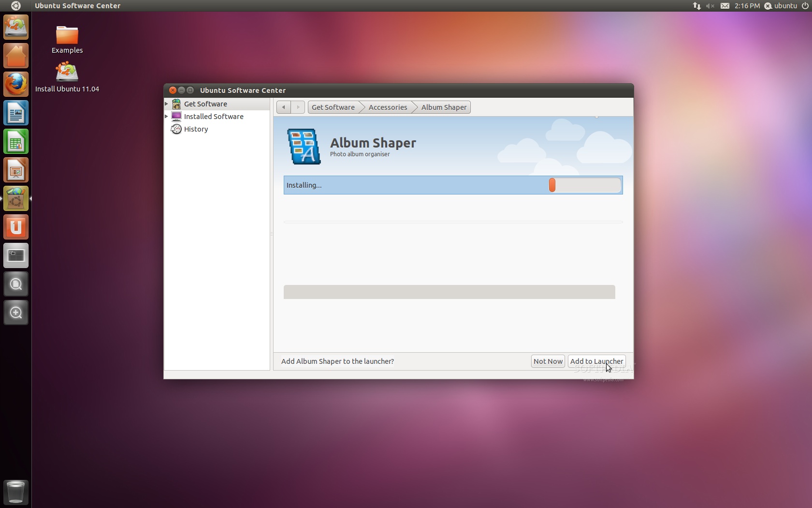Click the Not Now button
Screen dimensions: 812x508
[x=548, y=361]
